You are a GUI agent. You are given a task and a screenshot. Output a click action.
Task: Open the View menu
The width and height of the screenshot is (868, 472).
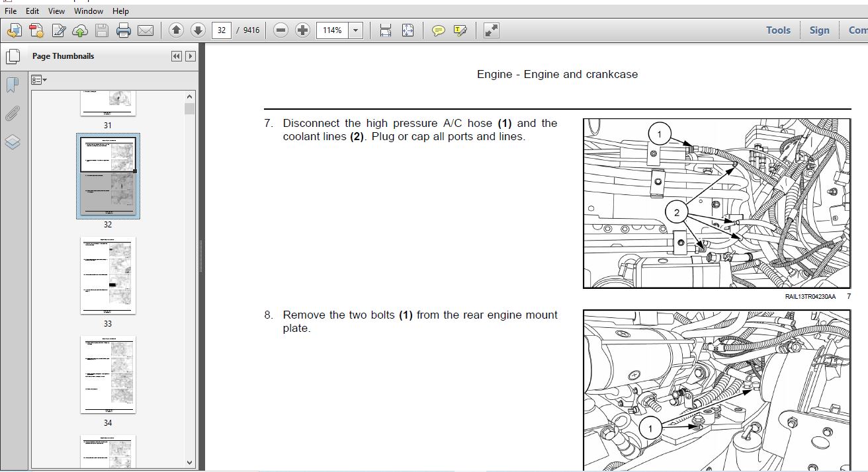[x=57, y=11]
